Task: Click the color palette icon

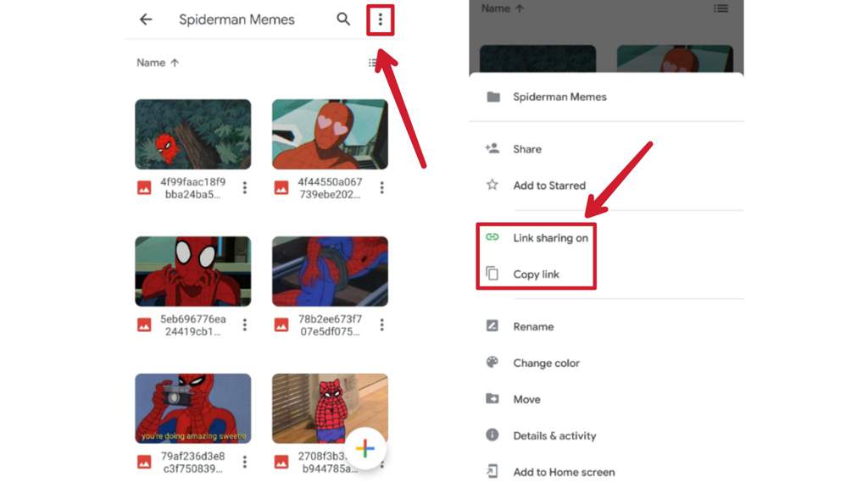Action: click(x=492, y=362)
